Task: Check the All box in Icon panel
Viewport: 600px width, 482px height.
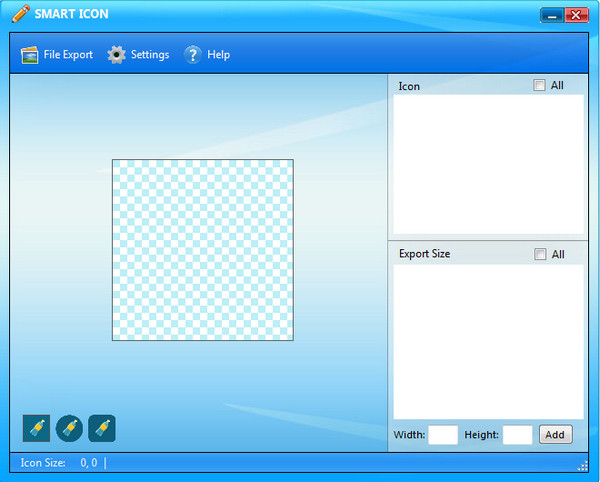Action: 541,86
